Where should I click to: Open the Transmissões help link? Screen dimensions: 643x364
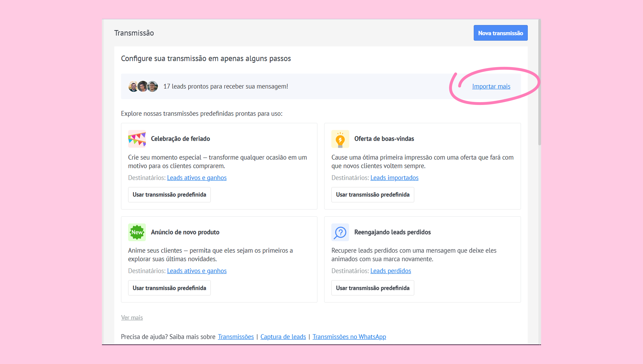pos(236,337)
